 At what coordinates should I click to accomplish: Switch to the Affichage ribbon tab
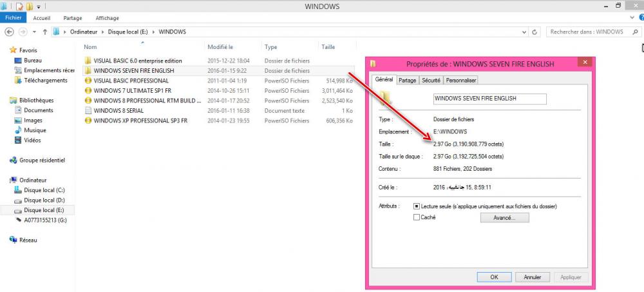107,18
